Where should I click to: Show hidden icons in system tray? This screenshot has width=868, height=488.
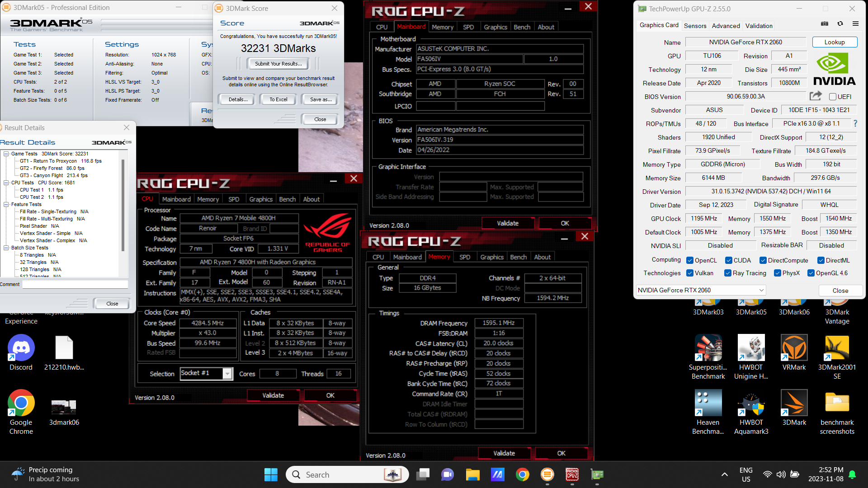point(724,474)
